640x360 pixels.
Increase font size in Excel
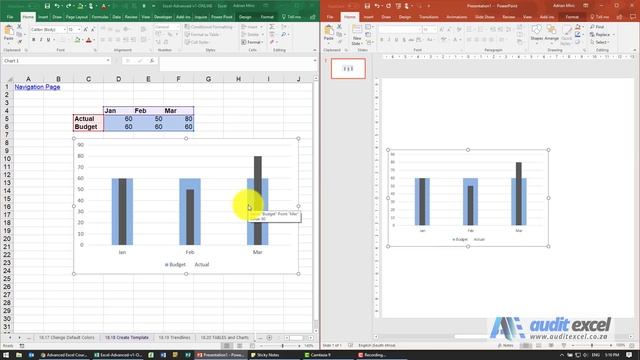[86, 30]
